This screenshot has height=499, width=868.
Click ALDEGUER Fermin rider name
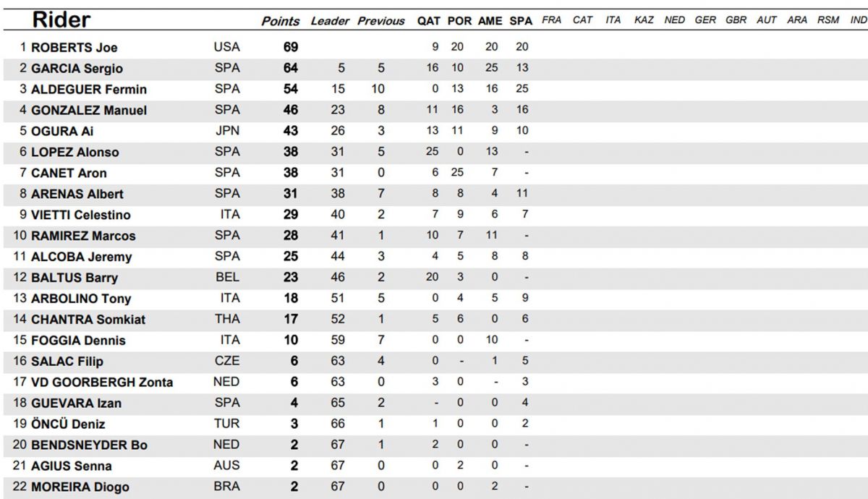(x=89, y=90)
